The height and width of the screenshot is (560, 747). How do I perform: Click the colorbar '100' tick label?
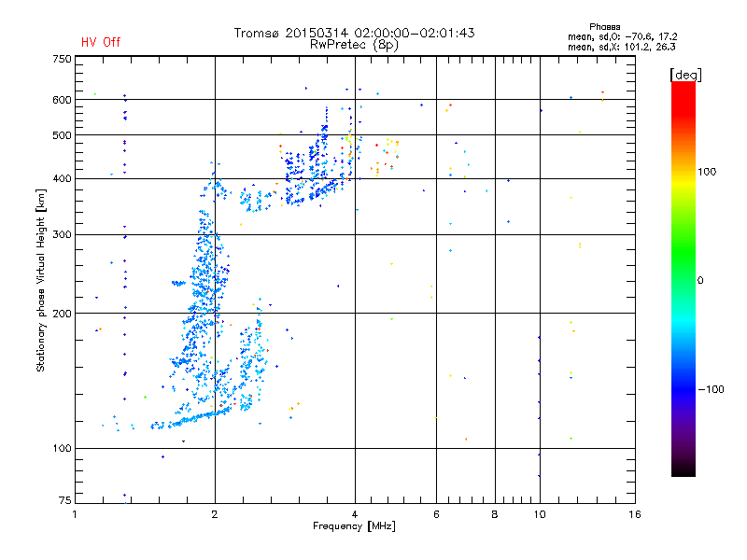click(x=707, y=172)
